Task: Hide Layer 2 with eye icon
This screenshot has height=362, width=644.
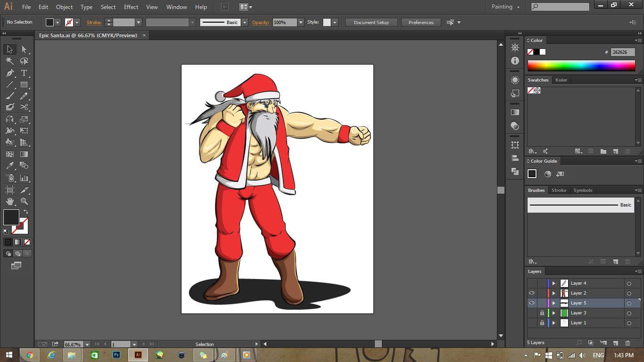Action: pyautogui.click(x=532, y=293)
